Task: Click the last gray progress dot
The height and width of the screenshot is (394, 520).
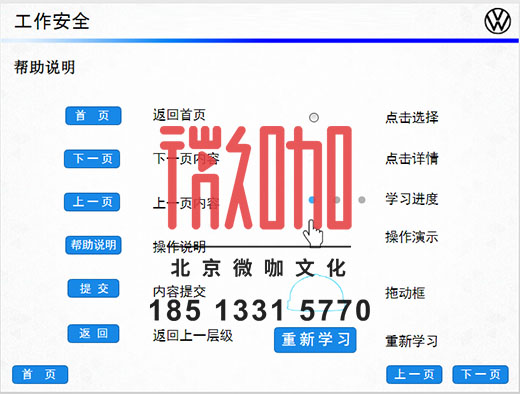Action: coord(362,200)
